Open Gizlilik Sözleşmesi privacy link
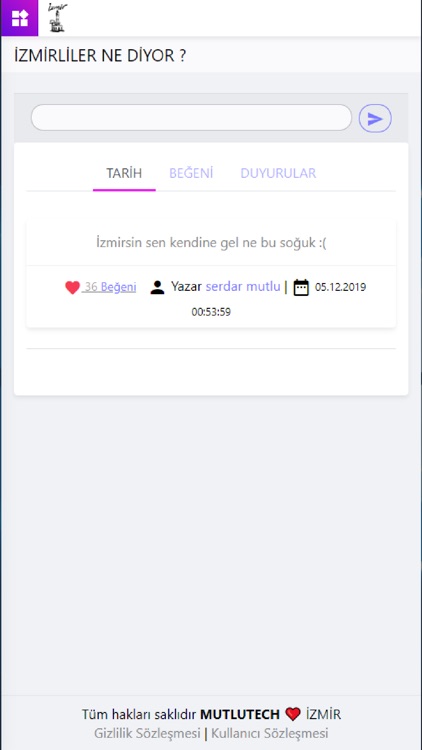Image resolution: width=422 pixels, height=750 pixels. click(x=147, y=733)
